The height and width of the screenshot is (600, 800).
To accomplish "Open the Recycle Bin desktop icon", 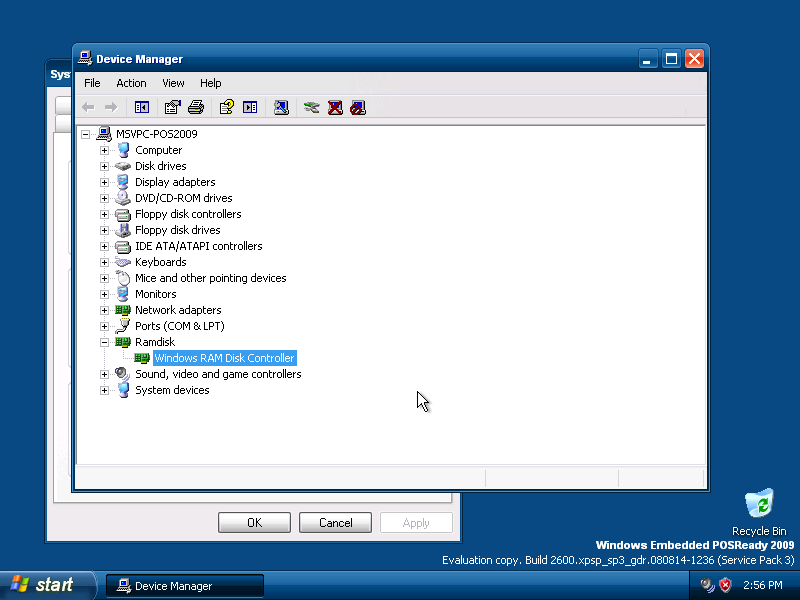I will [759, 503].
